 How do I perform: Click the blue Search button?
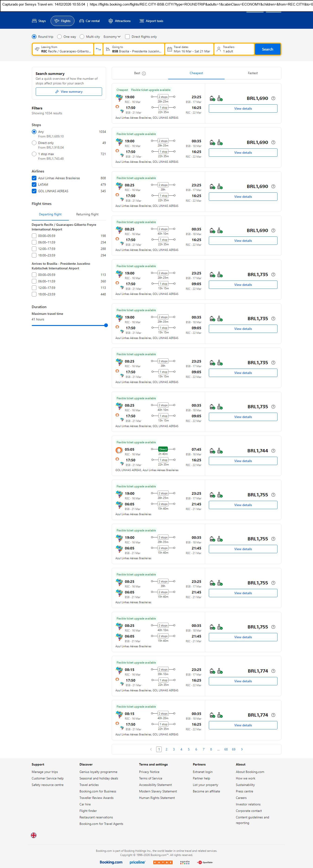268,49
